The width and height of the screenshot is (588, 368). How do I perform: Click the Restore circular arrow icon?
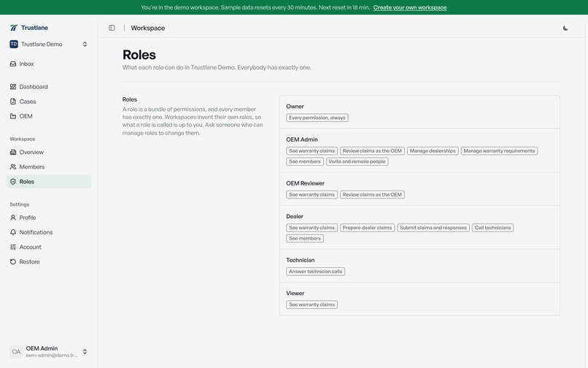(x=13, y=261)
